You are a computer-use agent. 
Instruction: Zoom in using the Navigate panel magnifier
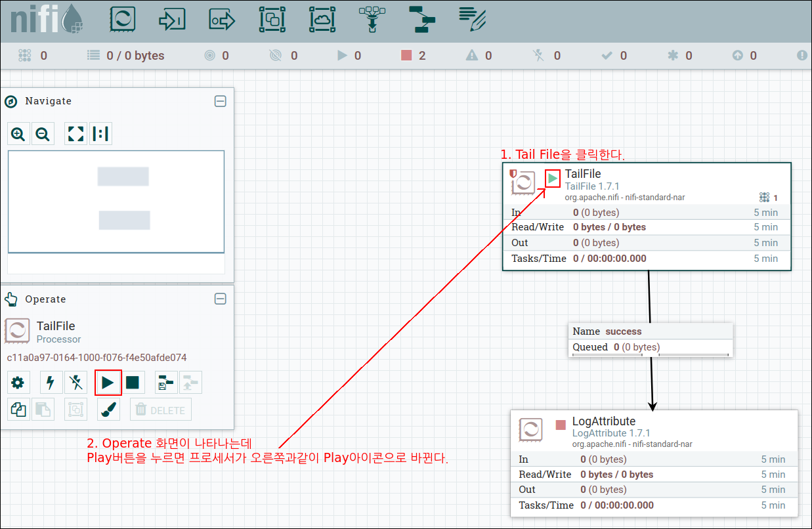[18, 134]
